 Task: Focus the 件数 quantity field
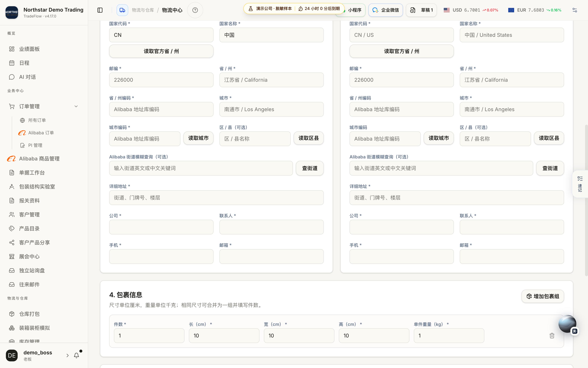tap(149, 336)
